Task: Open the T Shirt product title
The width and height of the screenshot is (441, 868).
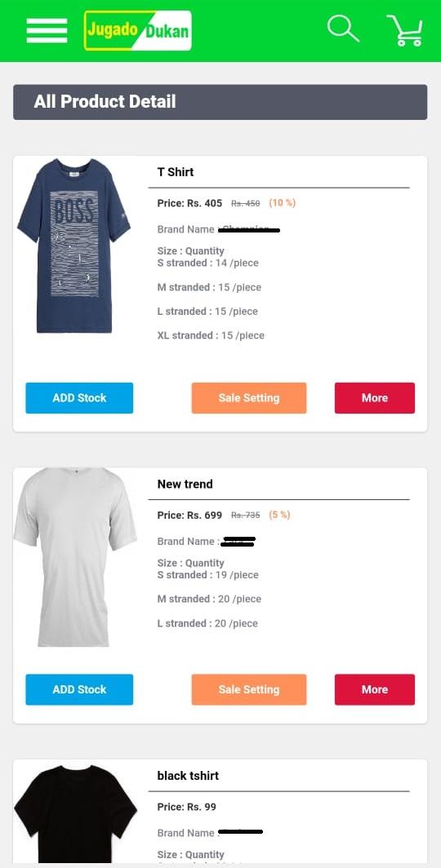Action: pyautogui.click(x=176, y=172)
